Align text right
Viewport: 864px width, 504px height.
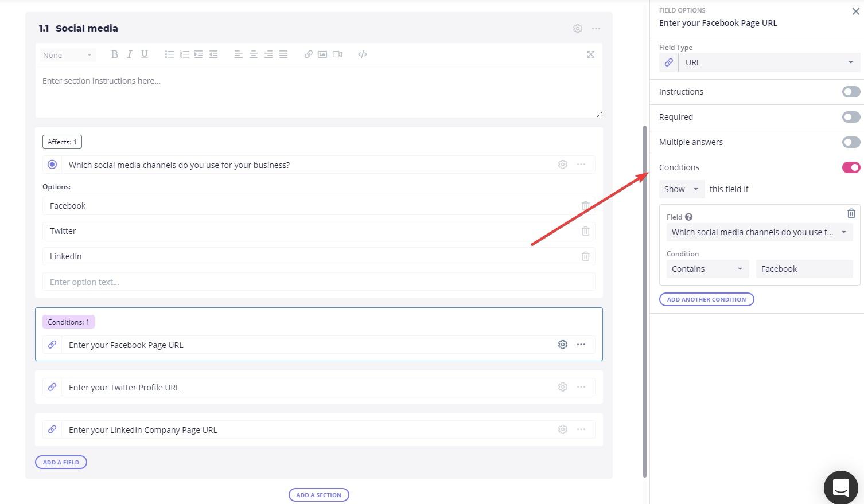click(268, 54)
